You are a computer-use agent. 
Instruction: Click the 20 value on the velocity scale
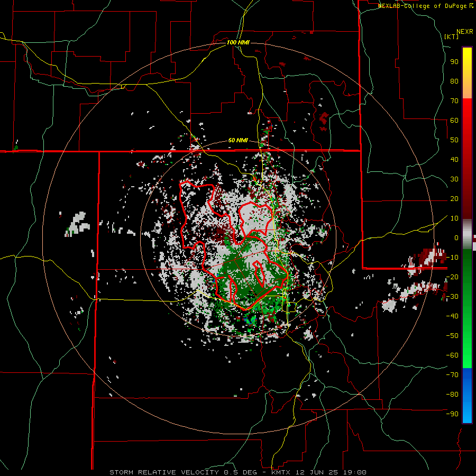click(454, 198)
